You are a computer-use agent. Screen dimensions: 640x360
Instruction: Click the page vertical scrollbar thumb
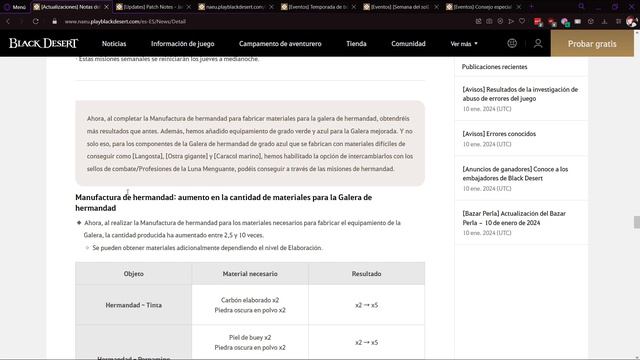[637, 222]
